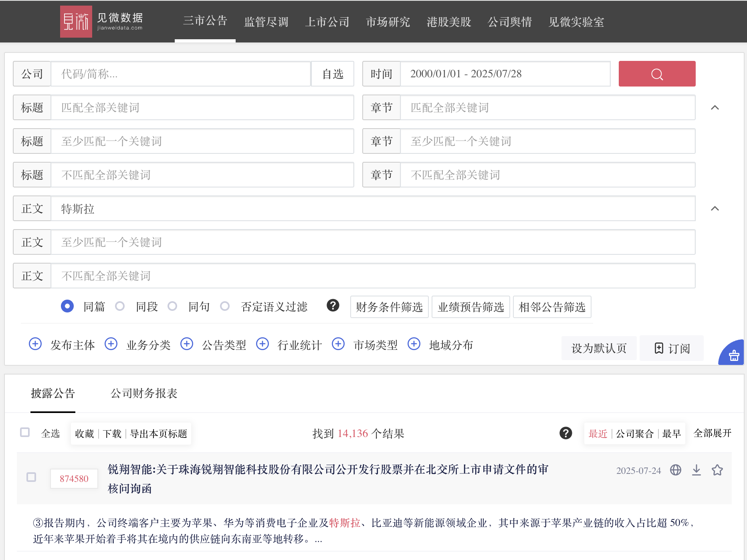747x560 pixels.
Task: Click the red search magnifier button
Action: [656, 74]
